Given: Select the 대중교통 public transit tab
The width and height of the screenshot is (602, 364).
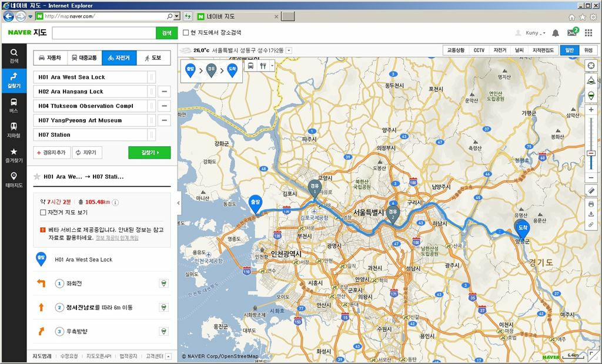Looking at the screenshot, I should pyautogui.click(x=85, y=58).
